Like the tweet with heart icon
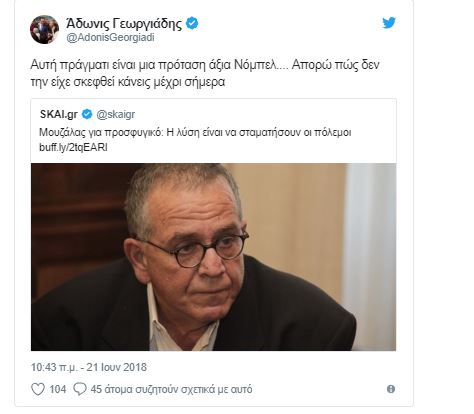The height and width of the screenshot is (414, 474). point(38,389)
